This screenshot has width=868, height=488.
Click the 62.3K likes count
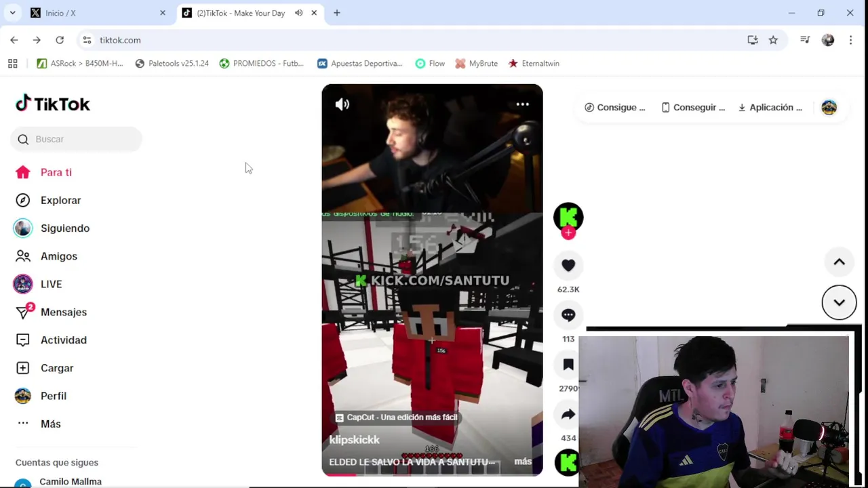pos(568,289)
